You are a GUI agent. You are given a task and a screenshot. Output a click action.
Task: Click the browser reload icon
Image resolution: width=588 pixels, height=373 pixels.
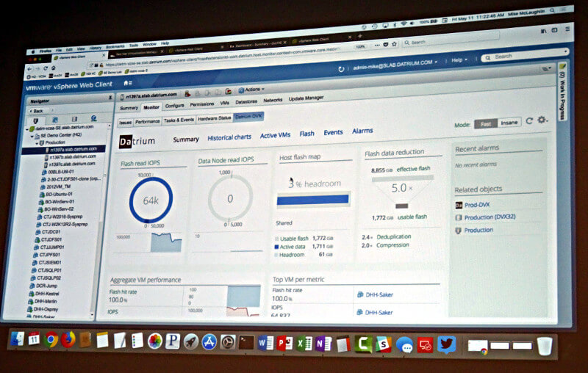[46, 68]
